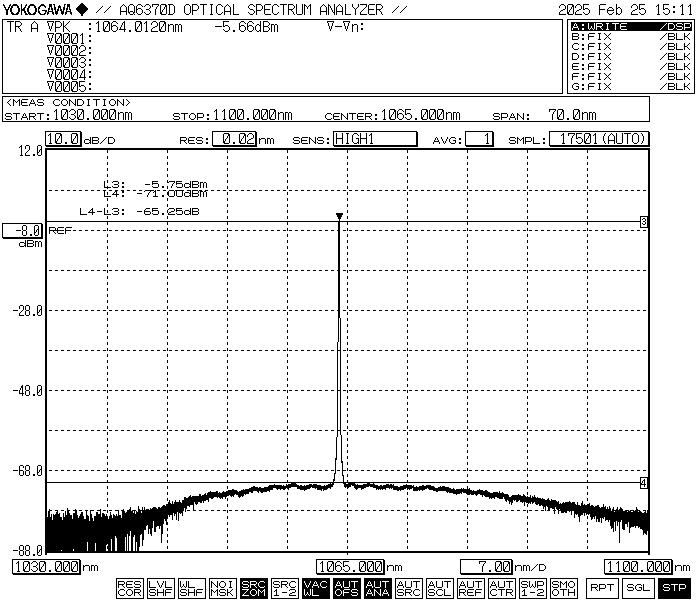Click the RES COR status icon
The width and height of the screenshot is (700, 600).
pyautogui.click(x=129, y=587)
